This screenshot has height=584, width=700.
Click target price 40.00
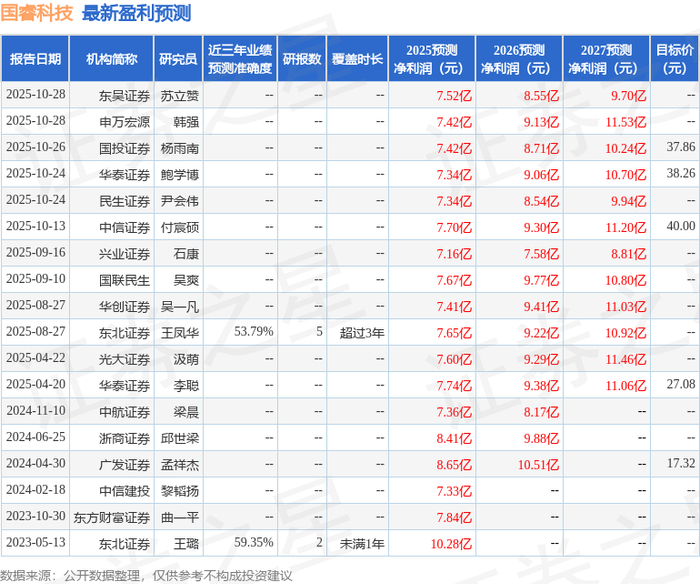(681, 226)
